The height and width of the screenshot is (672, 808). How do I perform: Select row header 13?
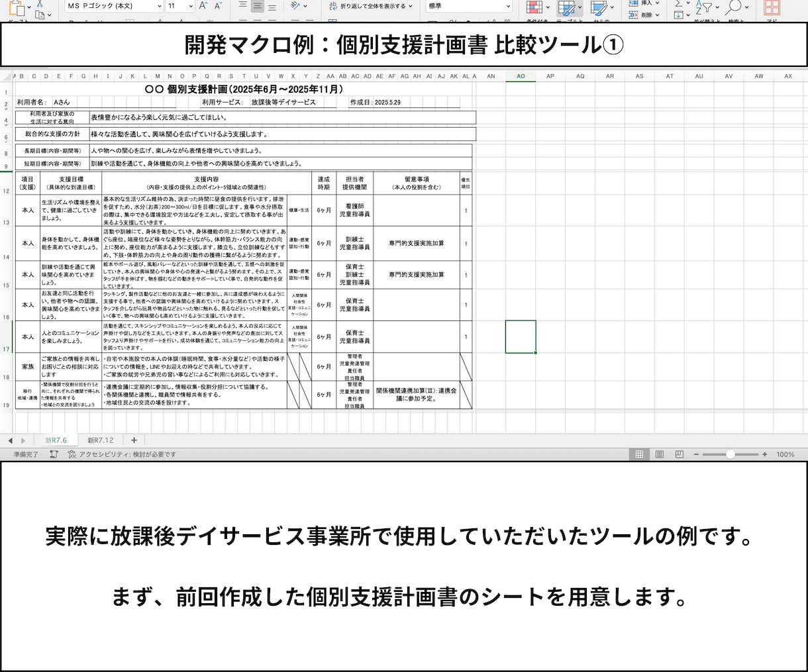pos(7,210)
